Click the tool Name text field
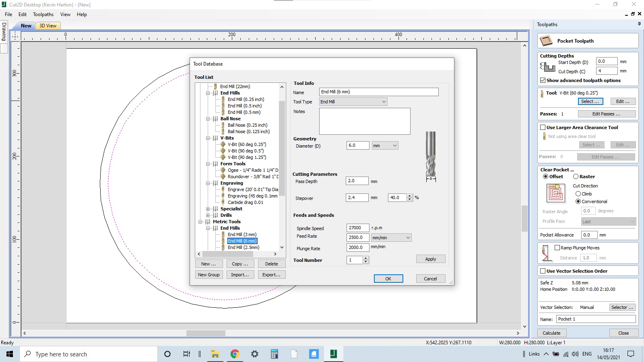644x362 pixels. click(379, 92)
